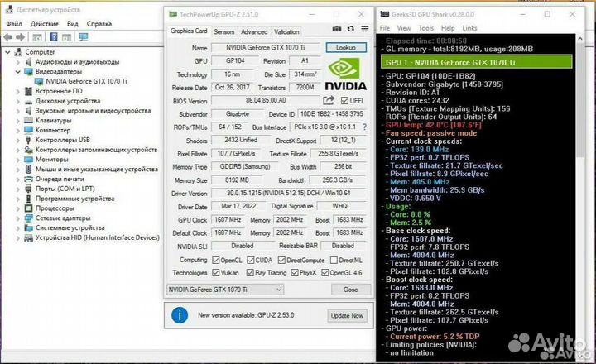
Task: Click the blue info icon beside update notice
Action: pyautogui.click(x=180, y=315)
